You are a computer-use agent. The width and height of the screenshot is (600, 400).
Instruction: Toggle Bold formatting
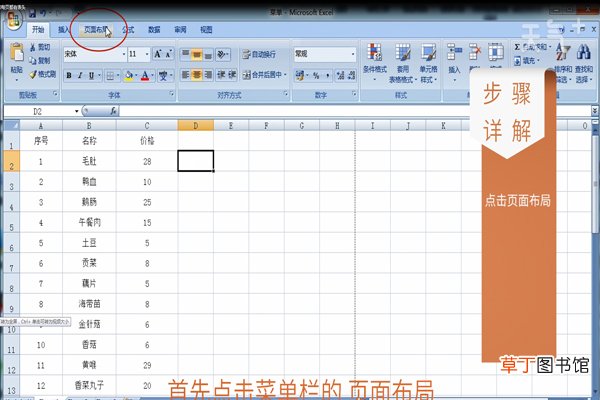[x=69, y=76]
